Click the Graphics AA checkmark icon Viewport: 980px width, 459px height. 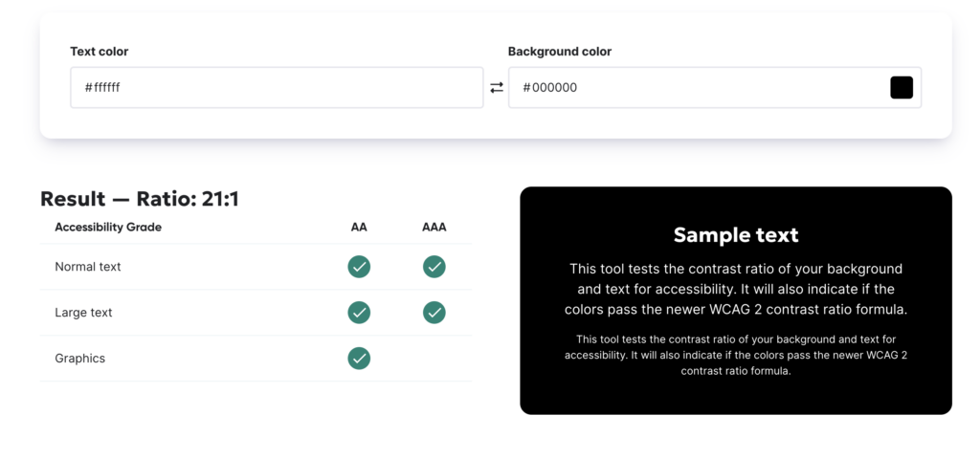pyautogui.click(x=359, y=359)
